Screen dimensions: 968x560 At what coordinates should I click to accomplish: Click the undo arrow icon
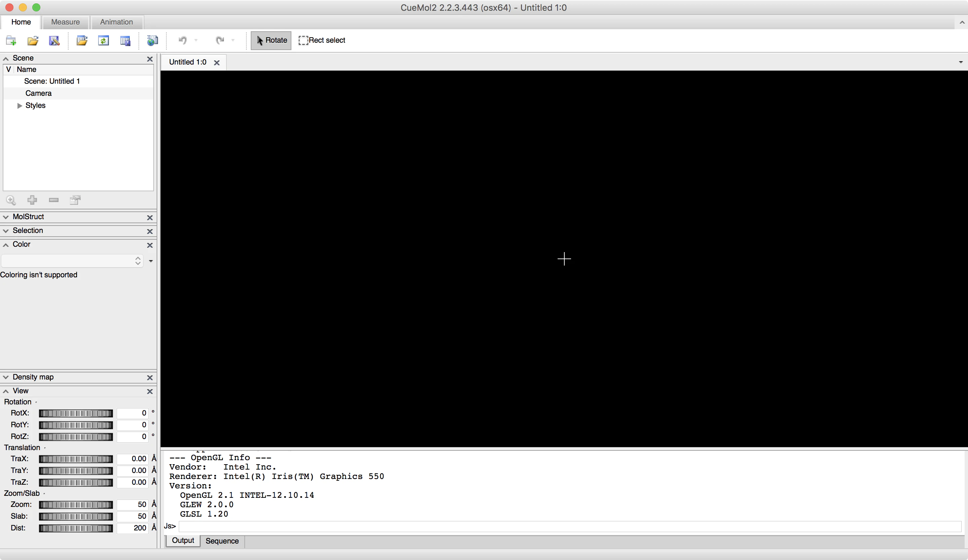[183, 40]
